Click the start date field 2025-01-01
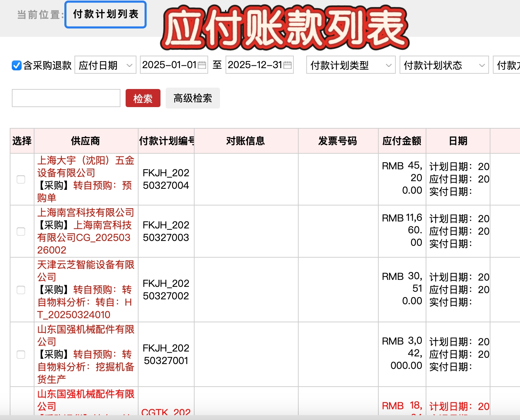Viewport: 520px width, 420px height. [x=174, y=65]
